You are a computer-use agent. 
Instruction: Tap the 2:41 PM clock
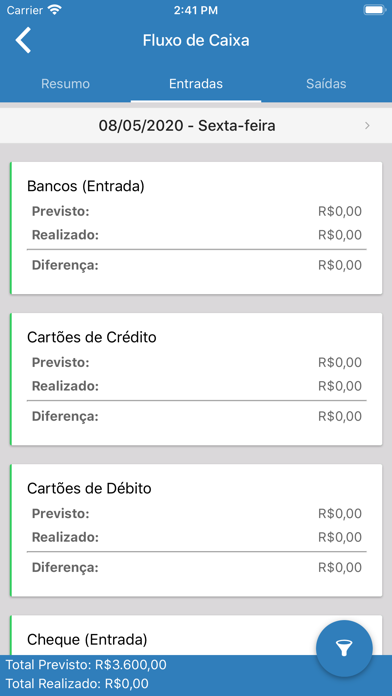click(x=196, y=10)
